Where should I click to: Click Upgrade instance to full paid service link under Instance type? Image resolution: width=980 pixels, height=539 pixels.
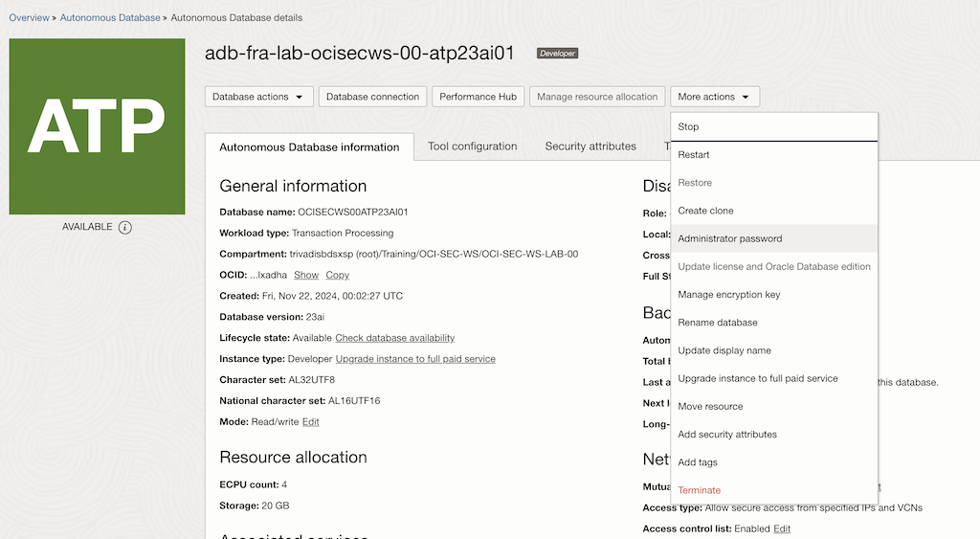click(x=415, y=359)
